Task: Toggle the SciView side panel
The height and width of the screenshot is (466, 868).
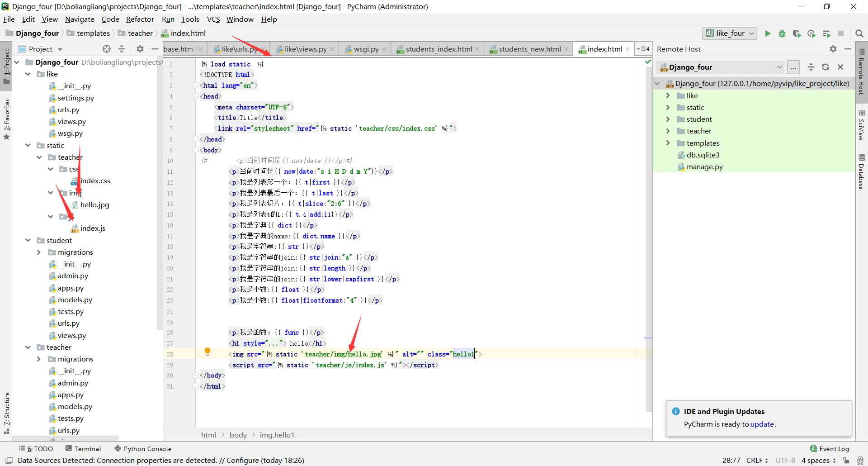Action: [862, 125]
